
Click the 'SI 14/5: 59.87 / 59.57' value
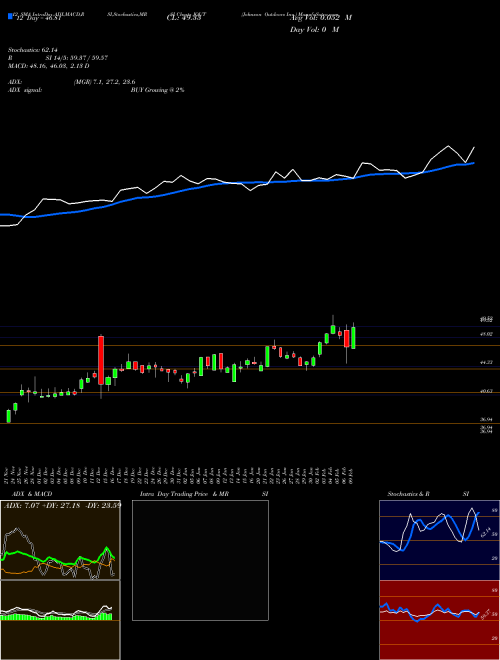(77, 58)
